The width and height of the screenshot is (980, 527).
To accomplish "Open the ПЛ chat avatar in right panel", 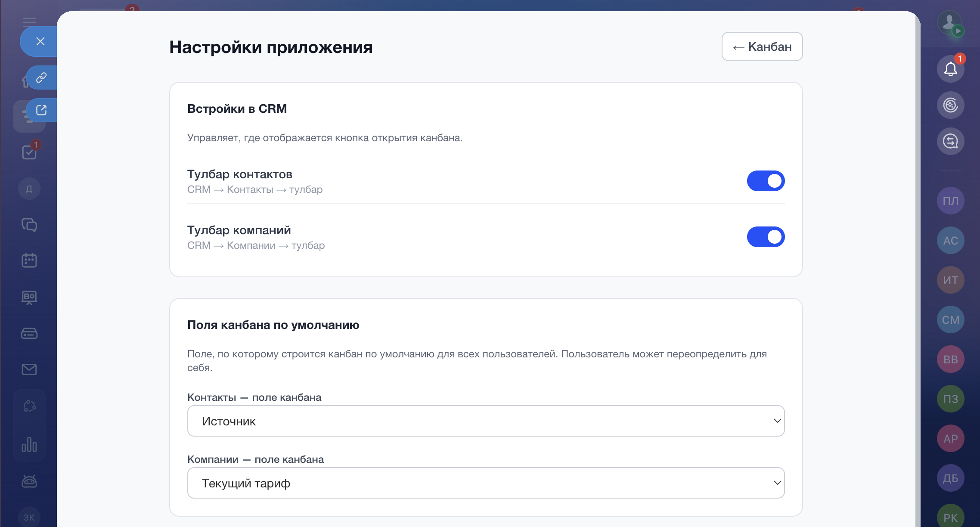I will click(x=950, y=201).
